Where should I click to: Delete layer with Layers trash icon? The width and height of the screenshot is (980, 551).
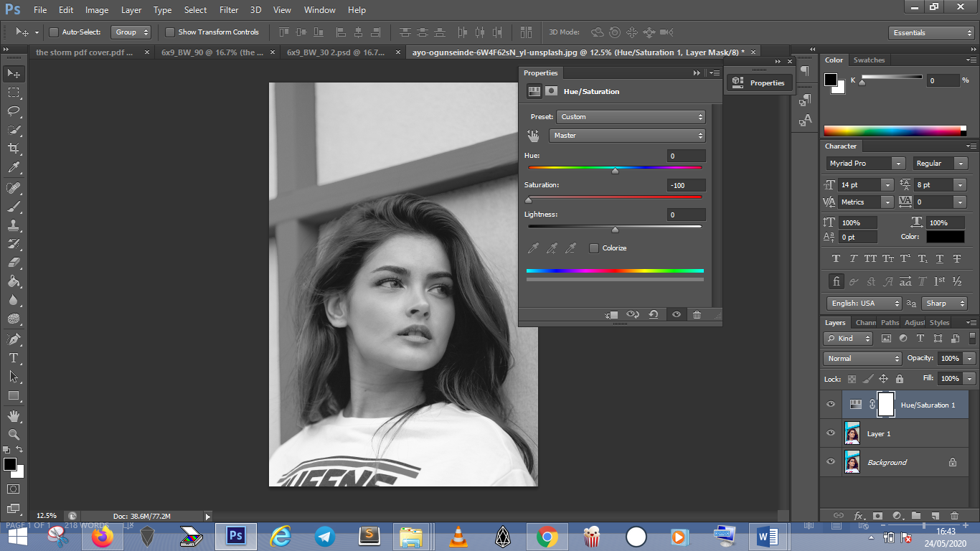[954, 515]
